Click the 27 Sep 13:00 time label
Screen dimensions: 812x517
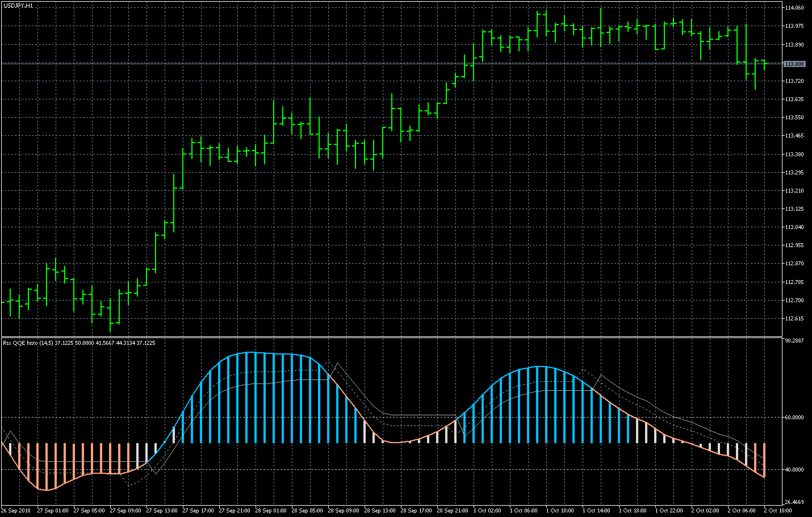point(162,511)
